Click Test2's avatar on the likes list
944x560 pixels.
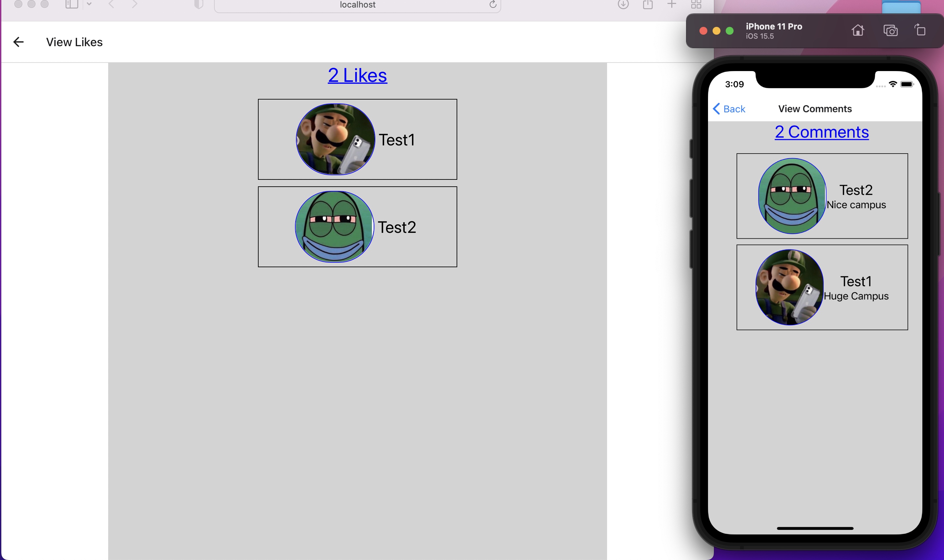tap(334, 226)
